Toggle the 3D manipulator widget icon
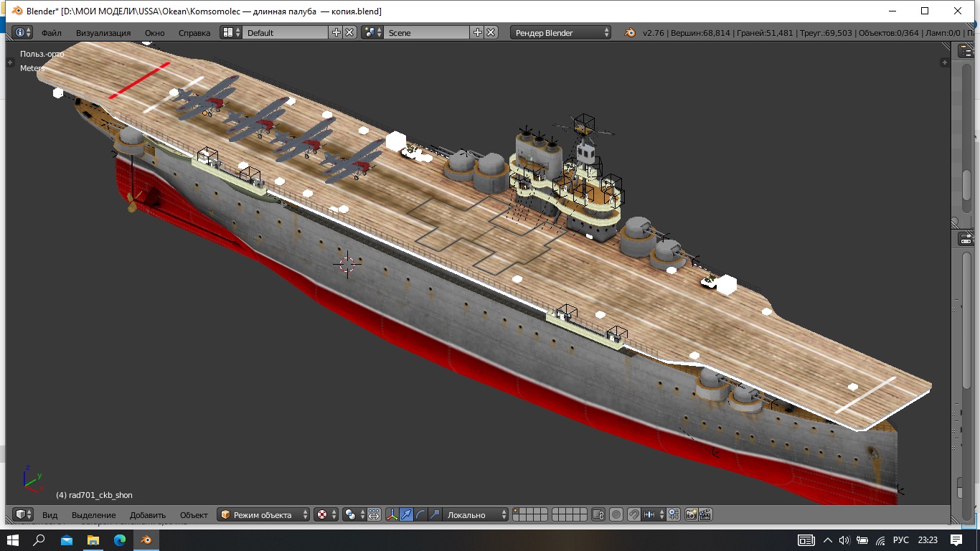 [392, 514]
